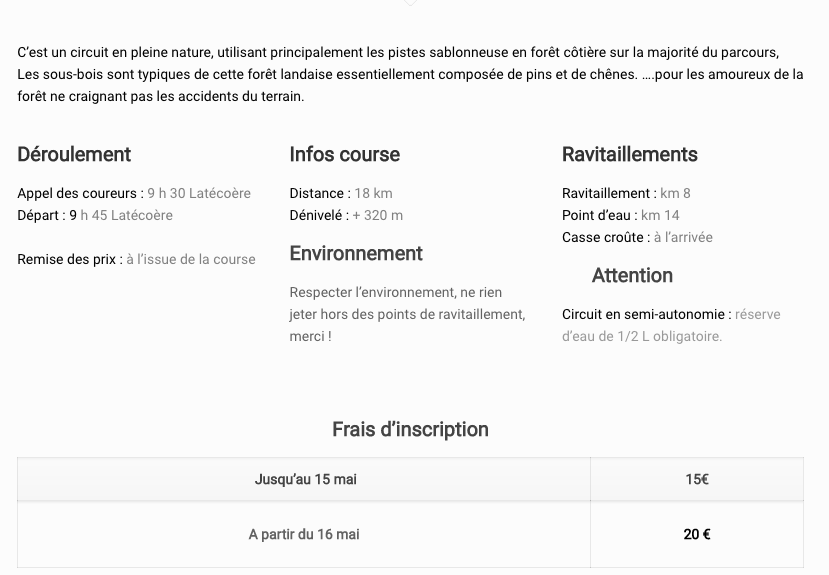Click the 'Dénivelé : + 320 m' text
The height and width of the screenshot is (575, 829).
(x=346, y=216)
